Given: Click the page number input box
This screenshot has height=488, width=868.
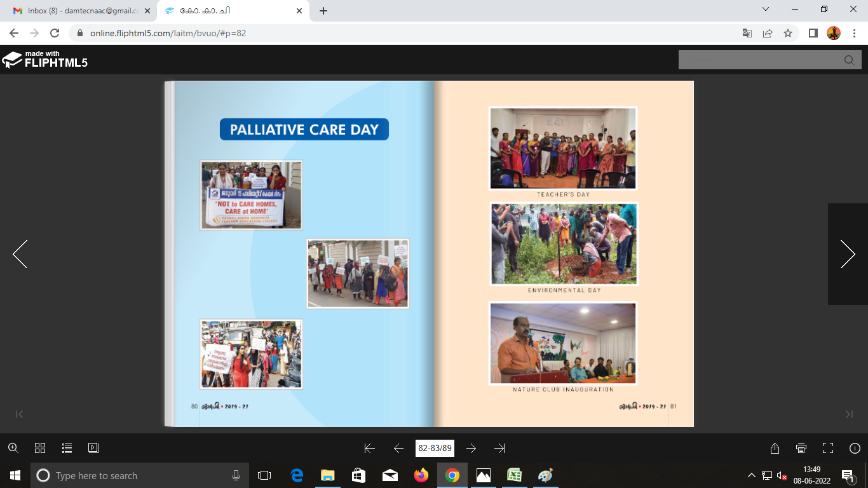Looking at the screenshot, I should [x=435, y=448].
